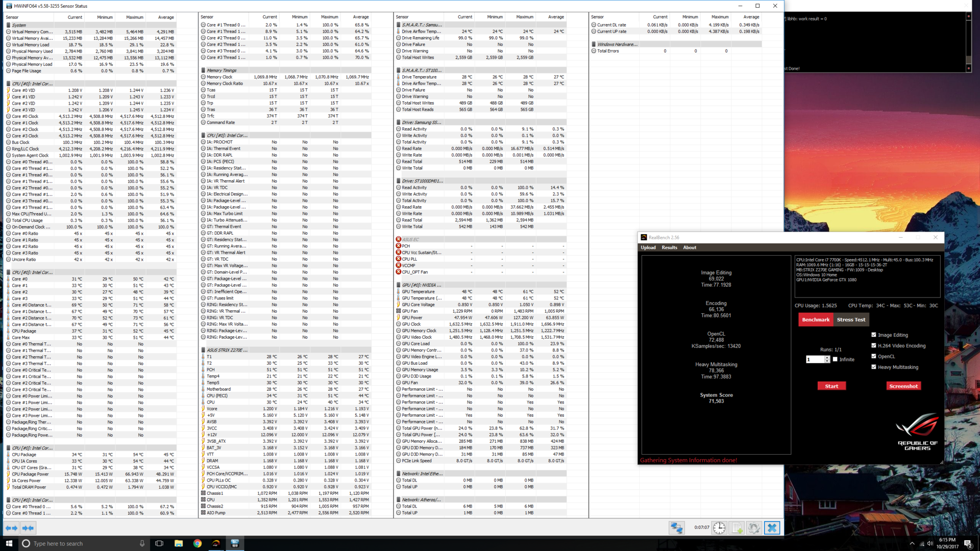The image size is (980, 551).
Task: Open the network remote monitoring icon
Action: coord(677,528)
